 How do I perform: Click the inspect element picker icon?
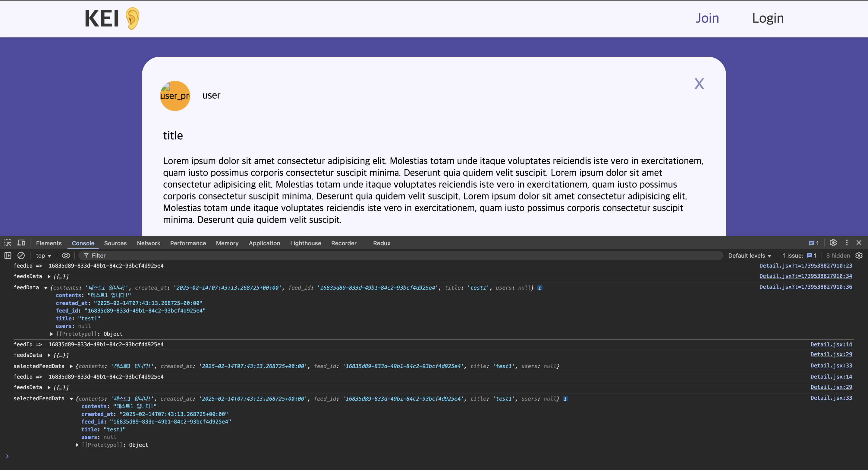8,243
